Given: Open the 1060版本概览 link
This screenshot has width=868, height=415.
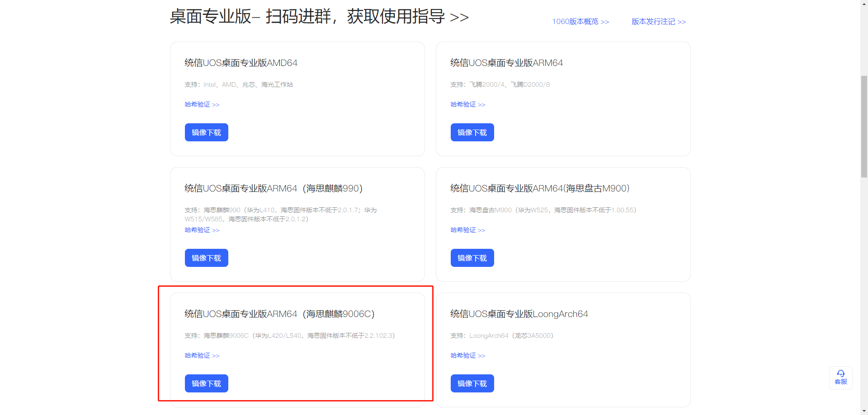Looking at the screenshot, I should [x=580, y=22].
